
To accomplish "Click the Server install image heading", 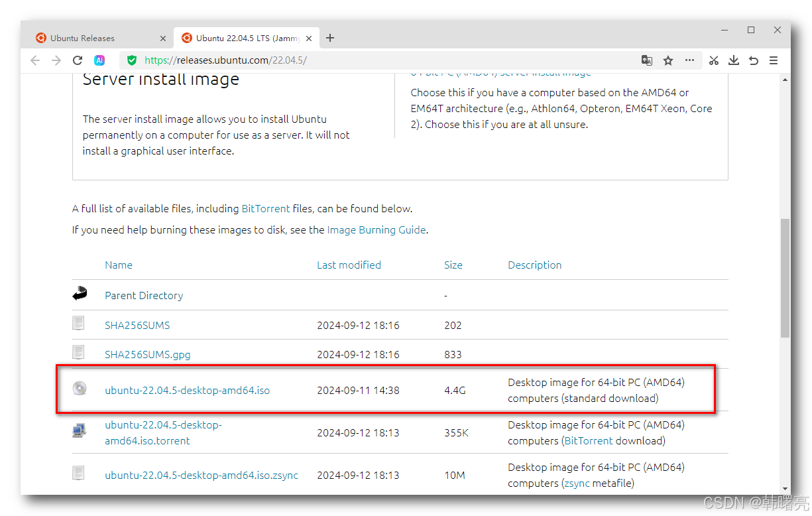I will [x=161, y=80].
